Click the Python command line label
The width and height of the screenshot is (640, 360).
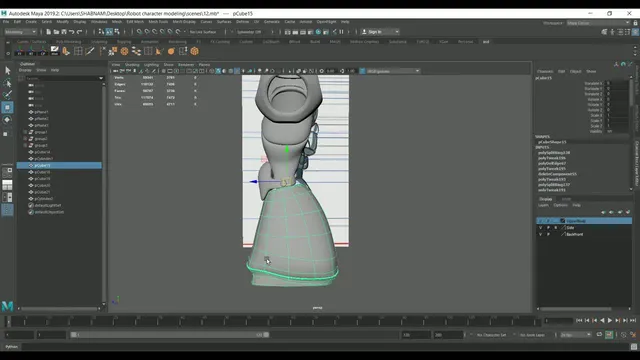[x=11, y=347]
